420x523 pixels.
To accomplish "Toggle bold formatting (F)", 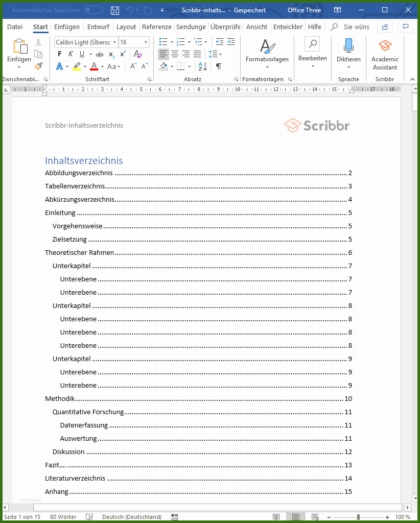I will [60, 54].
